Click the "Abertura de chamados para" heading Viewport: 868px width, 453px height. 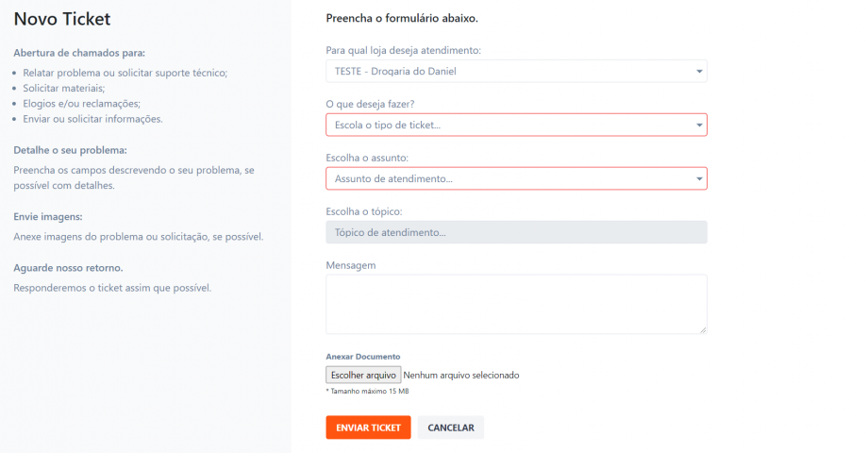point(79,52)
